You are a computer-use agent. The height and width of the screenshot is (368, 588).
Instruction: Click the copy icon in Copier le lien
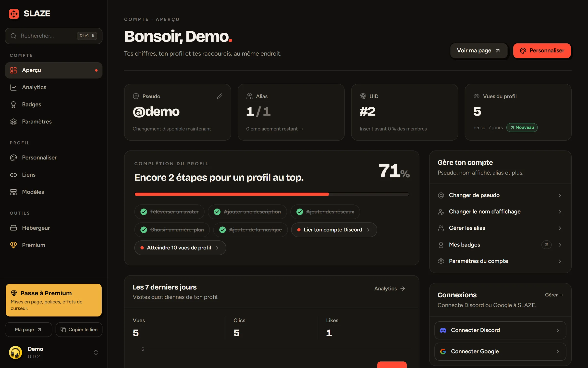pyautogui.click(x=63, y=329)
